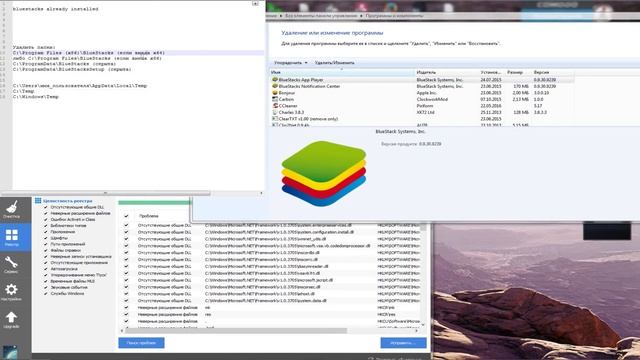Click the 'Исправить...' fix button
Screen dimensions: 640x360
coord(403,343)
